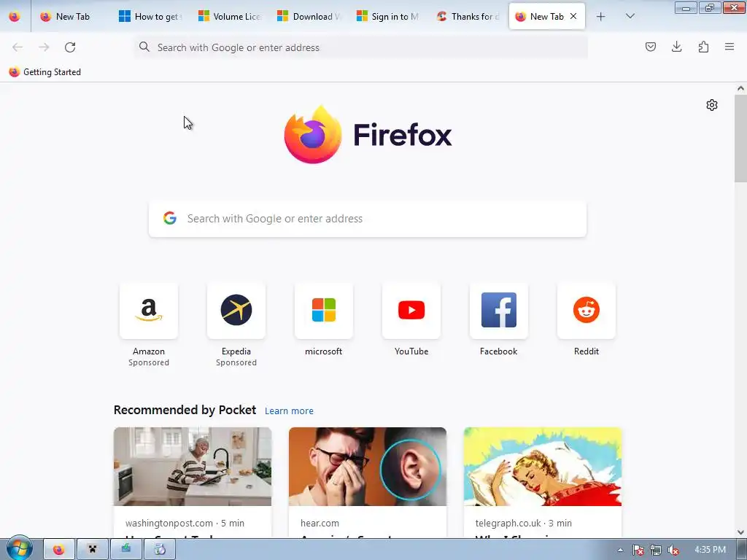Viewport: 747px width, 560px height.
Task: Switch to the first New Tab
Action: coord(69,16)
